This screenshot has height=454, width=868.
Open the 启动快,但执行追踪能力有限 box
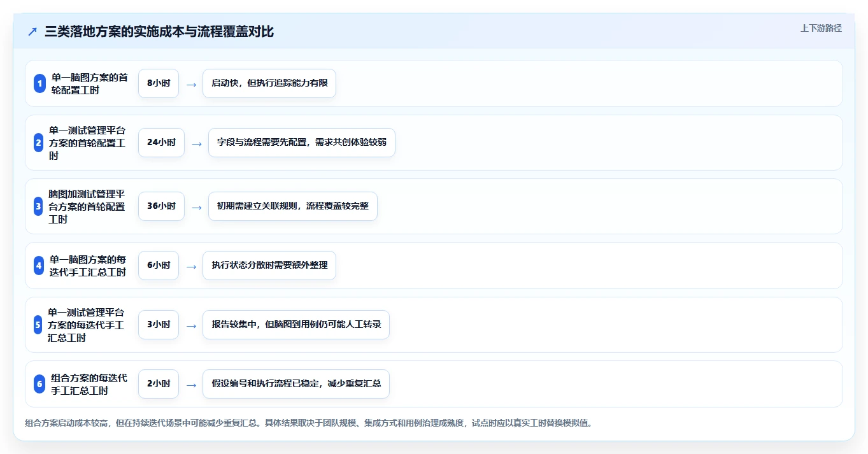269,83
